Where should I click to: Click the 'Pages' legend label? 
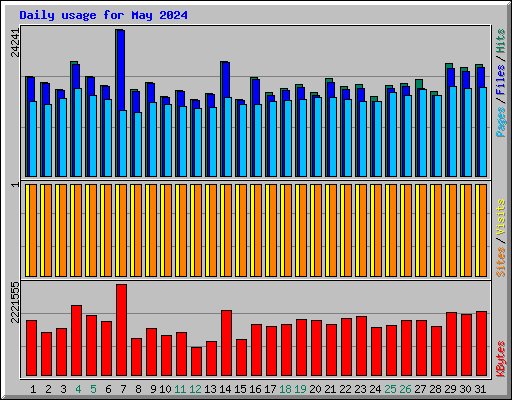click(x=501, y=122)
